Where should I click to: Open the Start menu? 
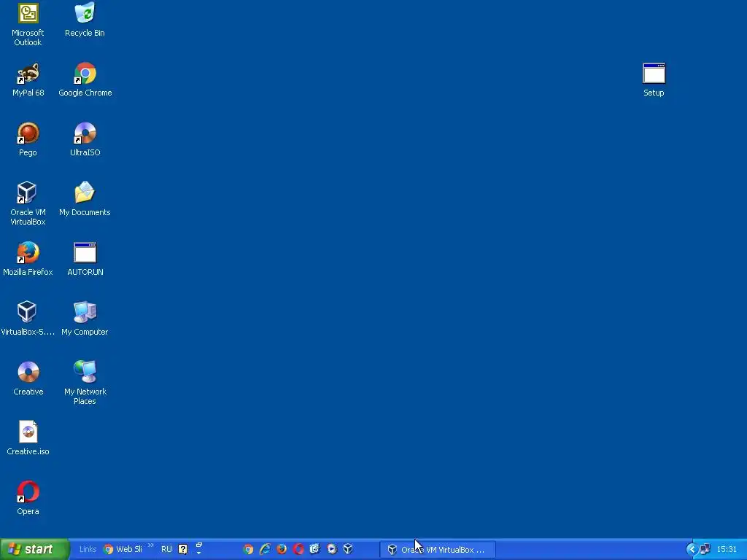point(35,550)
